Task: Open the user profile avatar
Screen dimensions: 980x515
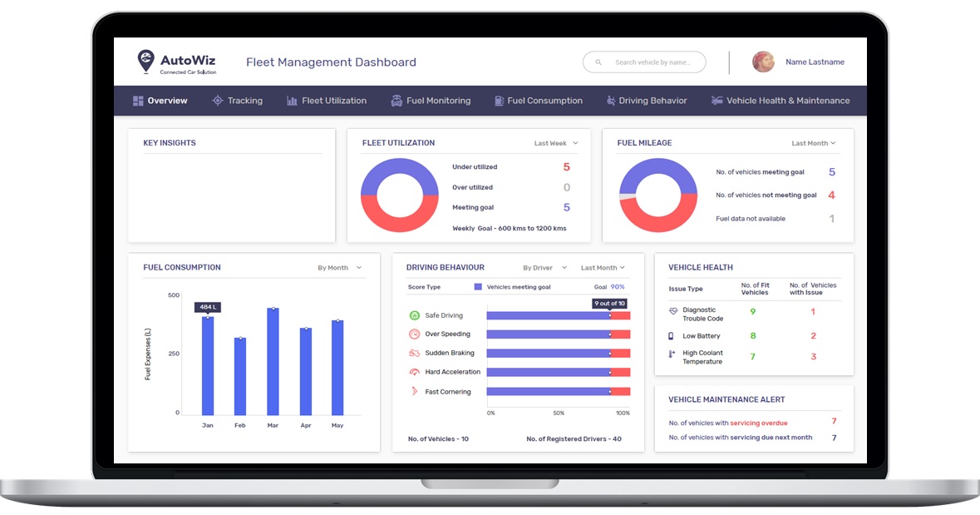Action: pos(763,62)
